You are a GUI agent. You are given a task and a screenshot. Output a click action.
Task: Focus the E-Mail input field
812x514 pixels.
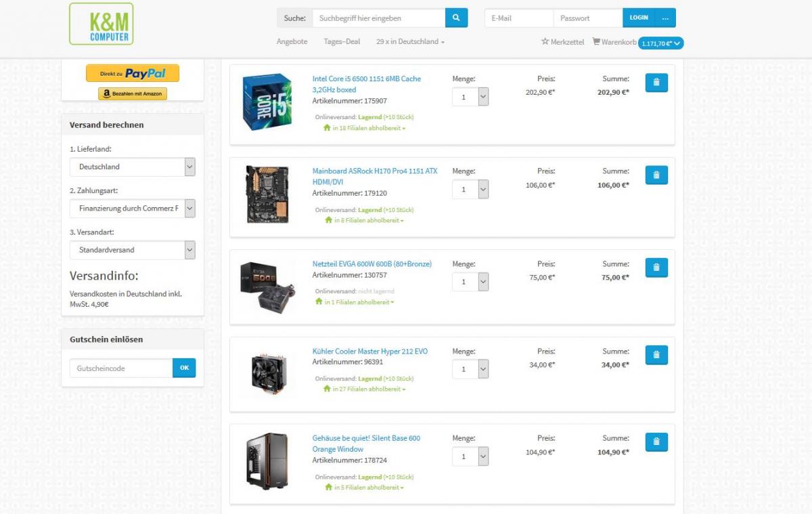point(519,18)
